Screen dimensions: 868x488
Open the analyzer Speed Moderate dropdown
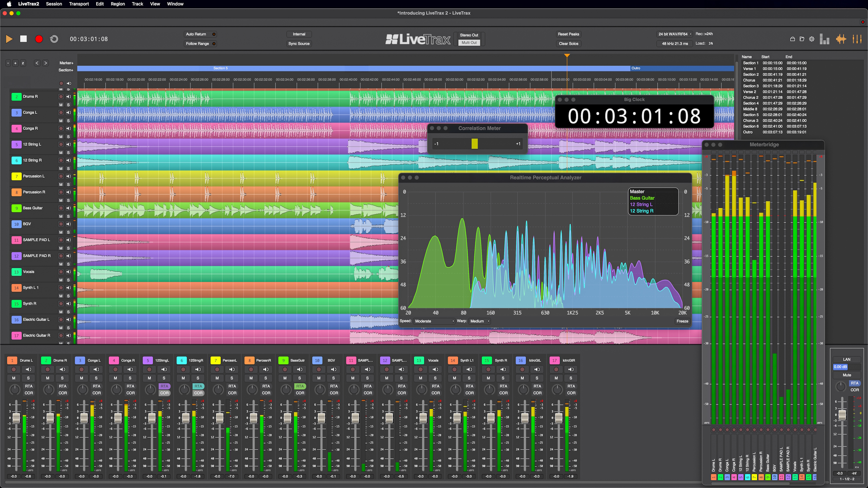(434, 321)
